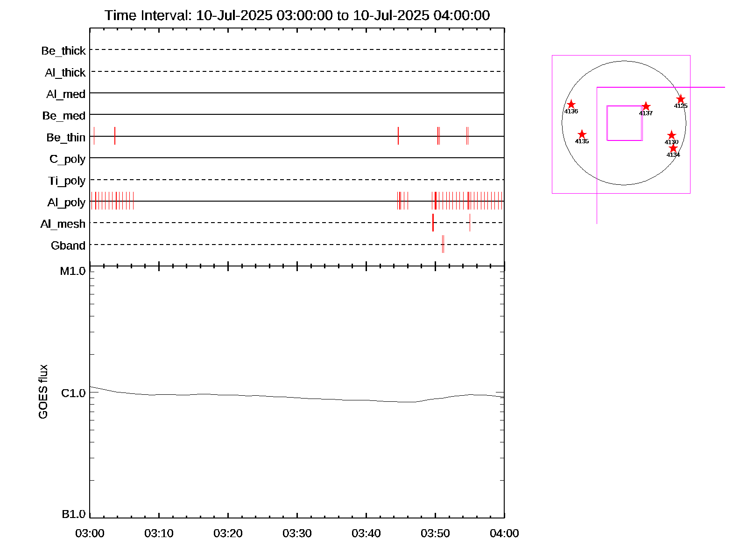Select the red star marking region 4137
Image resolution: width=747 pixels, height=560 pixels.
click(x=646, y=106)
